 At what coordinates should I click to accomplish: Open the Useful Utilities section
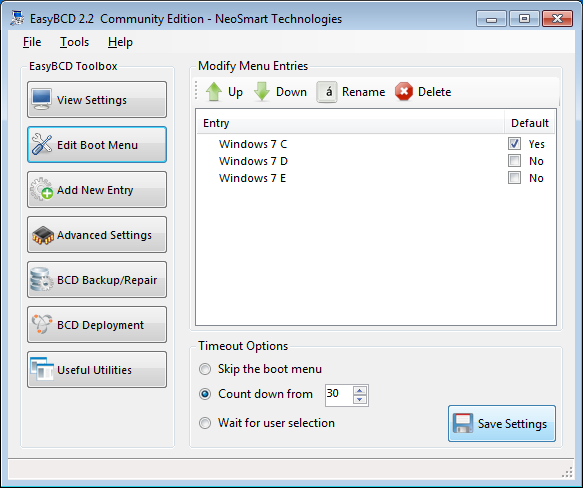pos(97,370)
